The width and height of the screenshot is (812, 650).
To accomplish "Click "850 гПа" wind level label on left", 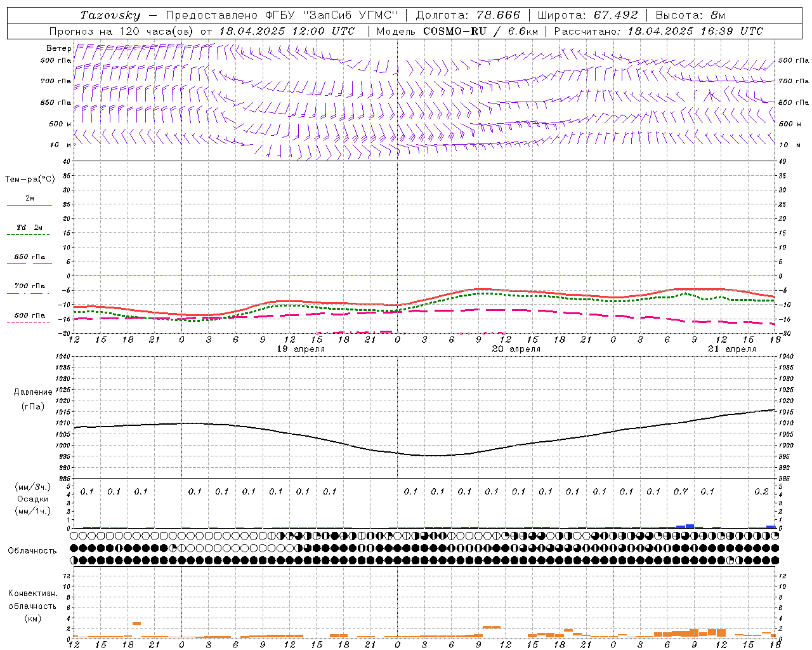I will (x=56, y=102).
